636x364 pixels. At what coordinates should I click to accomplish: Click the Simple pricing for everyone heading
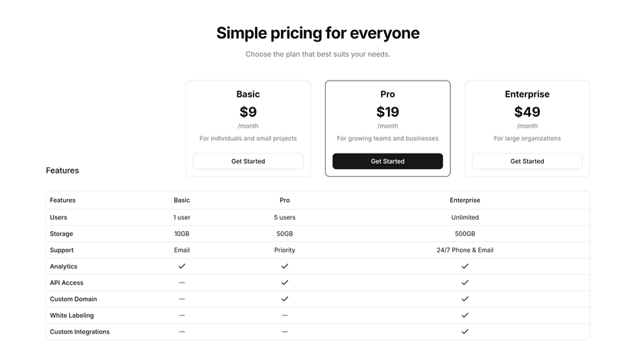coord(317,33)
